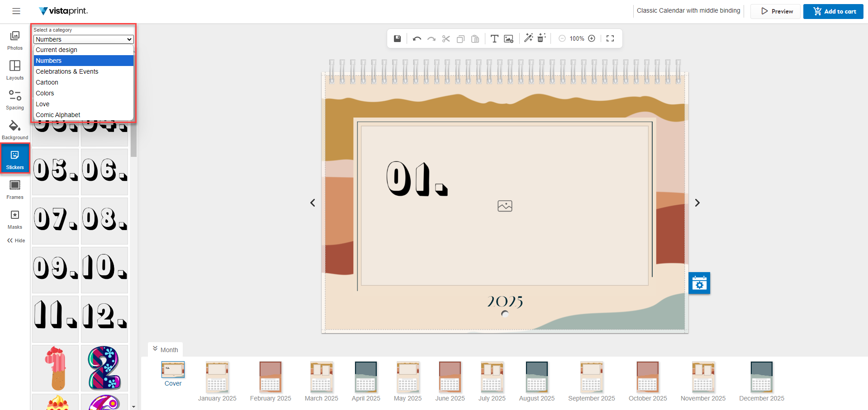Copy the selected element
Screen dimensions: 868x410
click(460, 39)
